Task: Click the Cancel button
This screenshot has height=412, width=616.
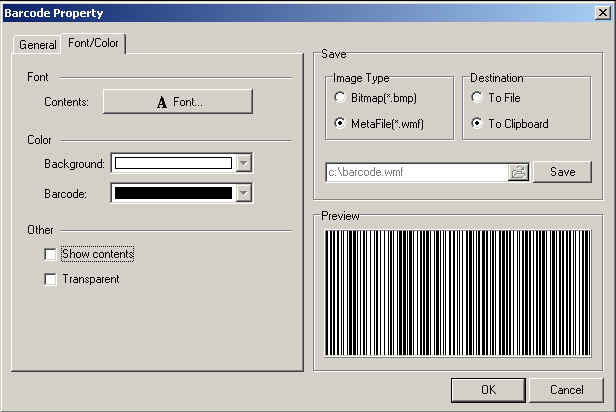Action: (x=567, y=389)
